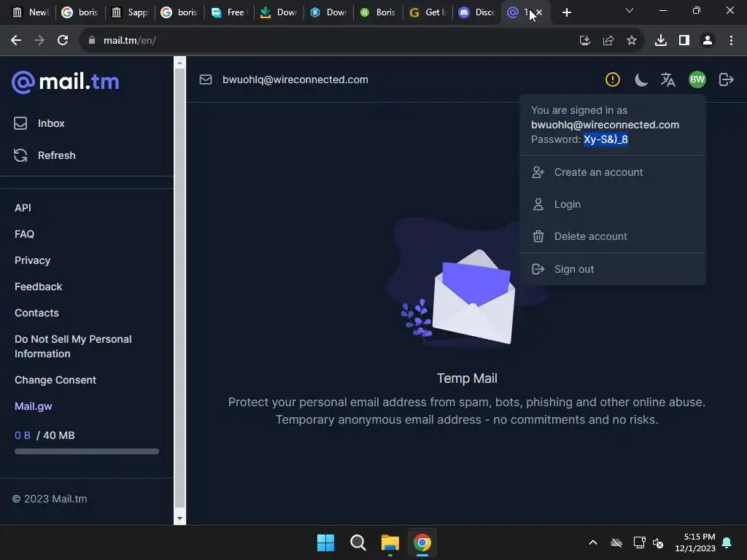This screenshot has height=560, width=747.
Task: Open the Windows Start menu
Action: tap(325, 542)
